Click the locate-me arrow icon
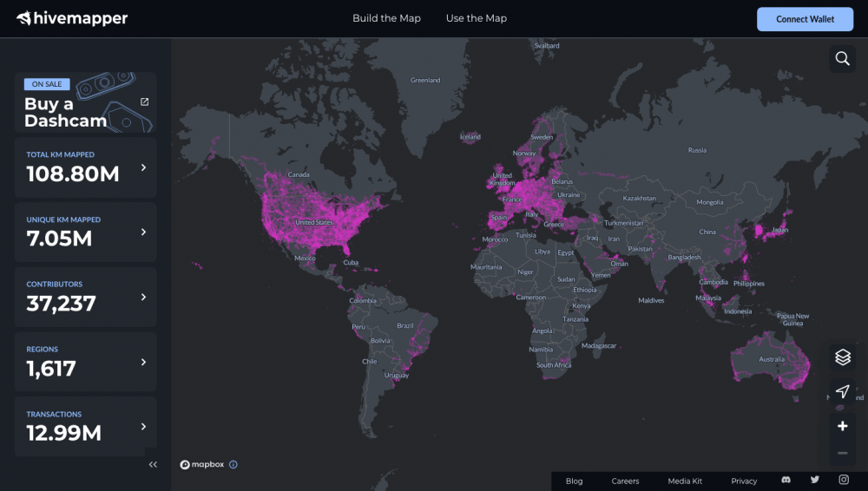This screenshot has height=491, width=868. pos(843,391)
